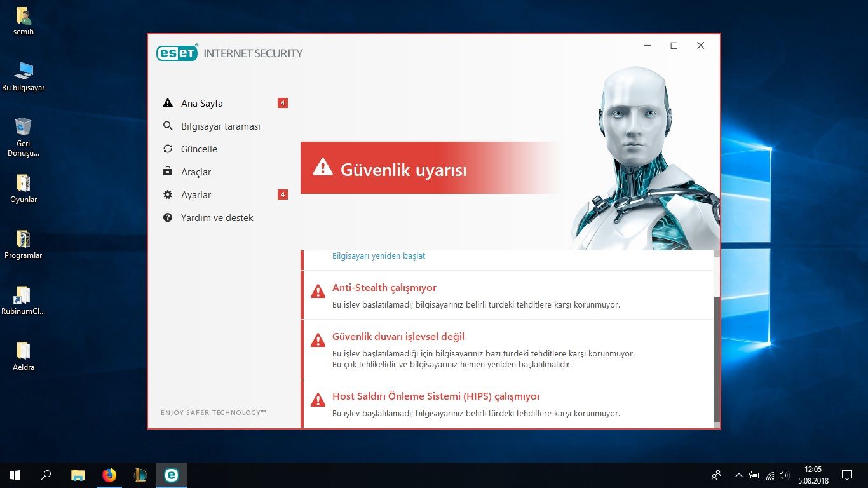Click the warning icon beside Güvenlik duvarı işlevsel değil
The height and width of the screenshot is (488, 868).
tap(318, 341)
